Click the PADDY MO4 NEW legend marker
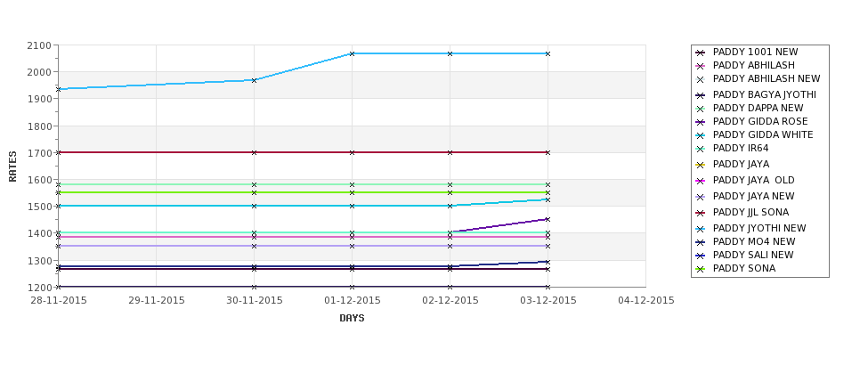The image size is (868, 382). [x=700, y=242]
